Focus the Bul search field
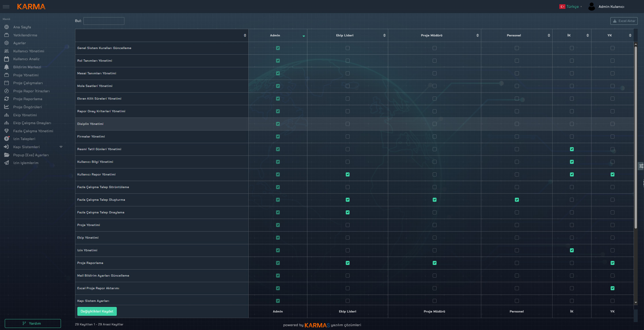Image resolution: width=644 pixels, height=330 pixels. pos(104,21)
